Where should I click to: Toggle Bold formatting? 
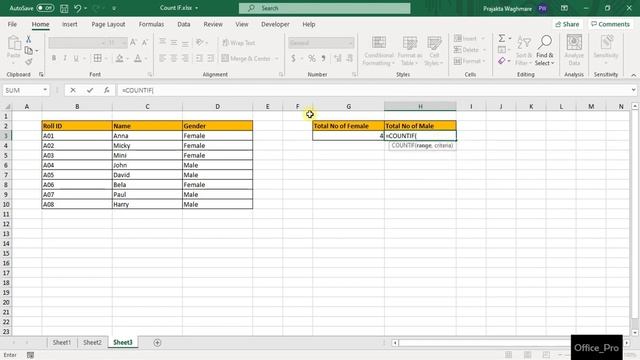click(x=54, y=59)
